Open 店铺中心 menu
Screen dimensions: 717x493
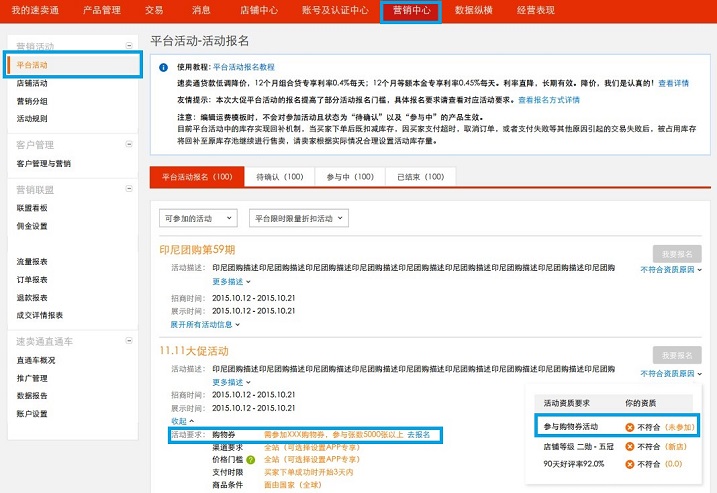259,10
